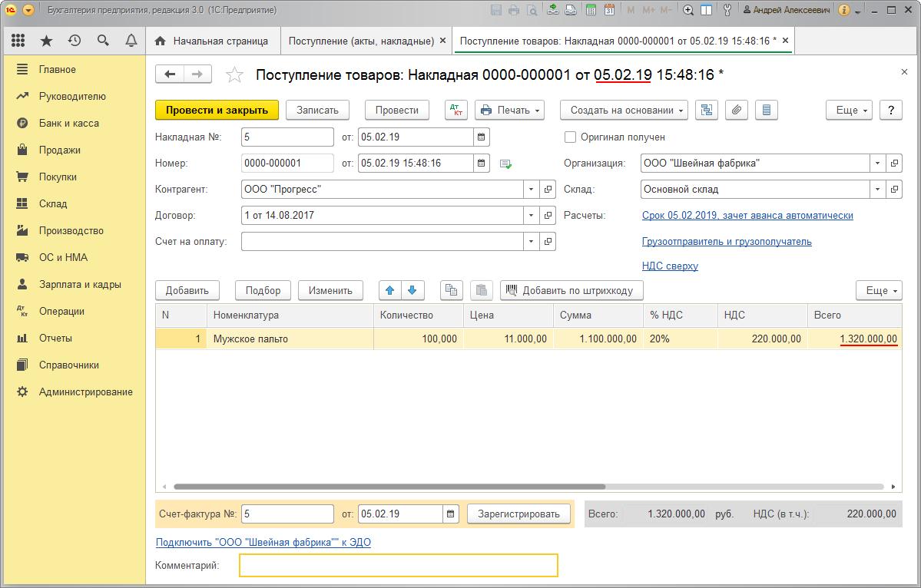Open Контрагент record with open icon
The width and height of the screenshot is (921, 588).
(548, 190)
